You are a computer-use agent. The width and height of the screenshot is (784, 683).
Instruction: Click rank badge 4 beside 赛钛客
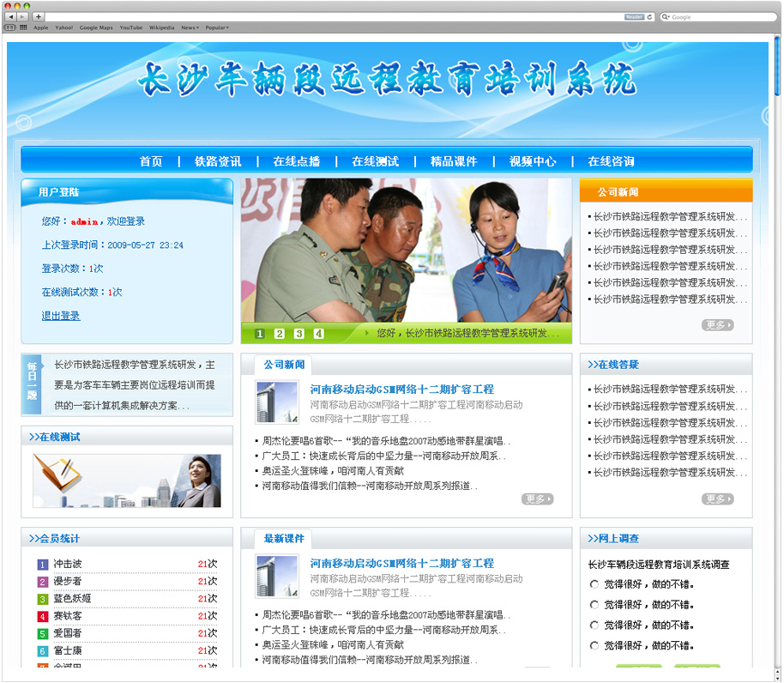pyautogui.click(x=43, y=616)
